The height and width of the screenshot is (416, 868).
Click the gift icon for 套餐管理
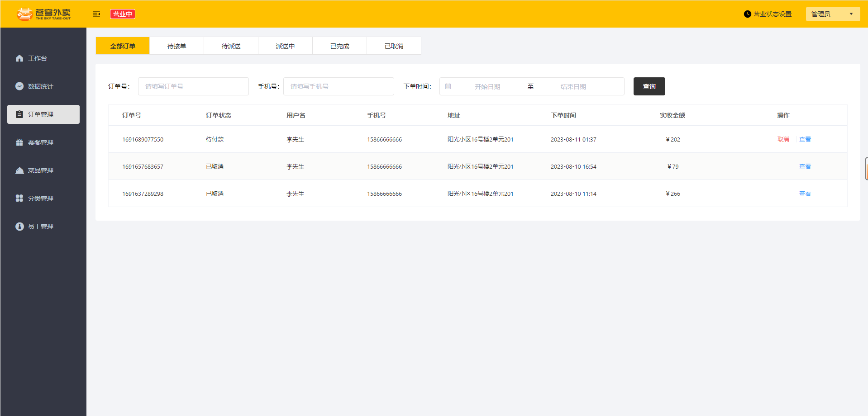[x=19, y=142]
